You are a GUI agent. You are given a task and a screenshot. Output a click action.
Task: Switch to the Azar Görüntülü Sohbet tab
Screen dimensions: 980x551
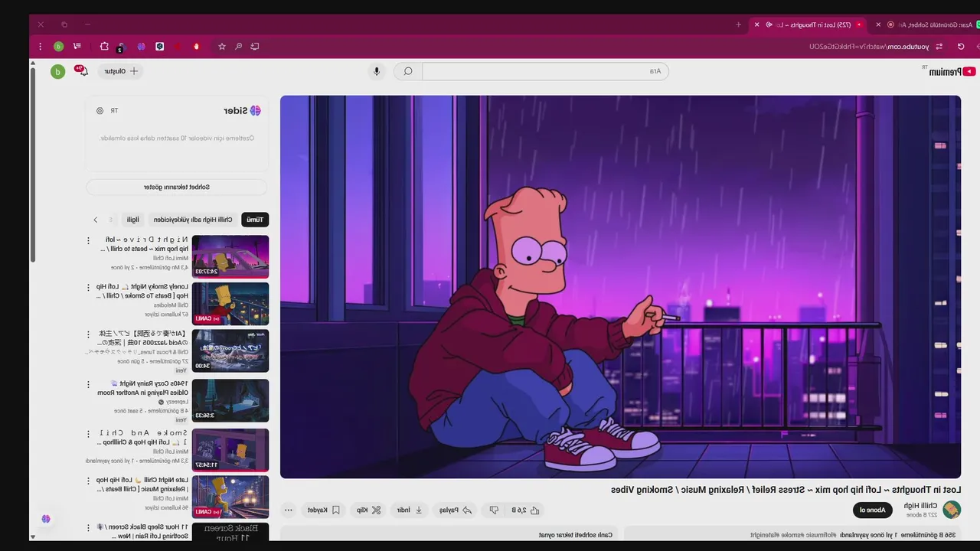[x=925, y=24]
